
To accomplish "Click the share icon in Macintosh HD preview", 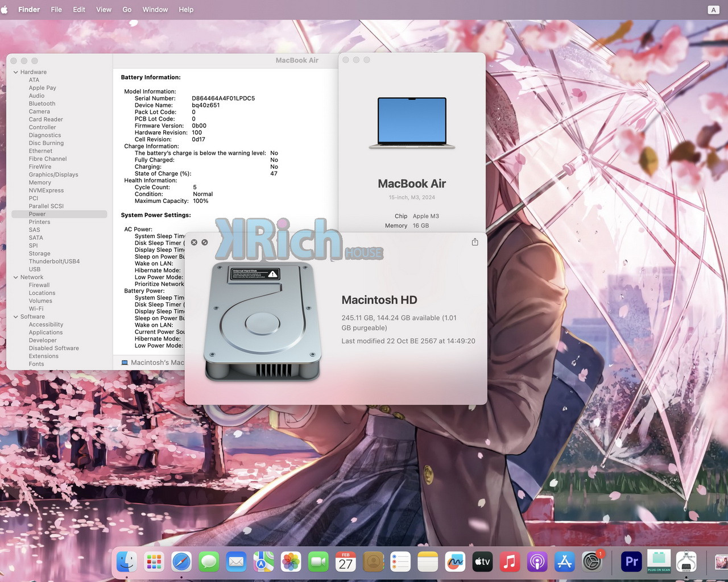I will coord(475,242).
